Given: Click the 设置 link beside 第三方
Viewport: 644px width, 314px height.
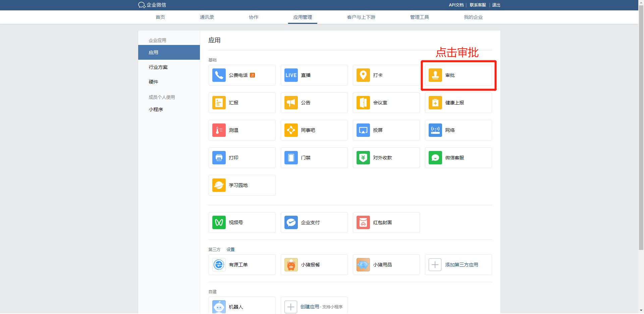Looking at the screenshot, I should click(230, 250).
